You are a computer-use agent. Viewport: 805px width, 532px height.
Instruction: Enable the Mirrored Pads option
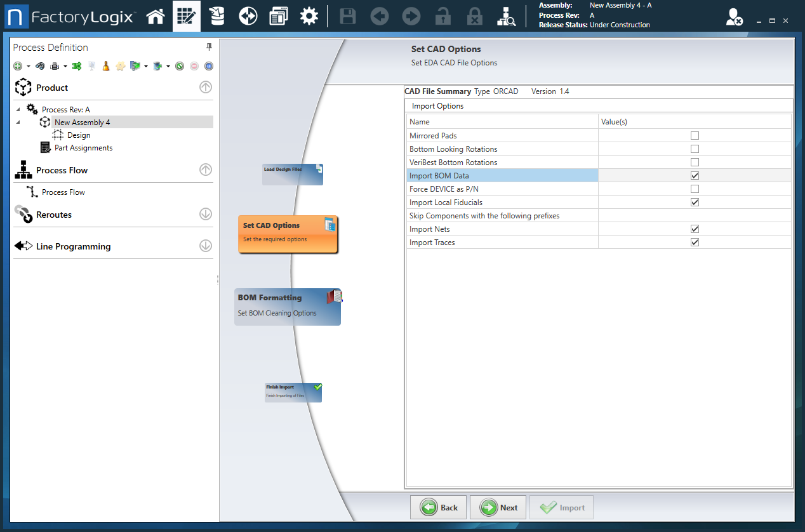coord(695,135)
